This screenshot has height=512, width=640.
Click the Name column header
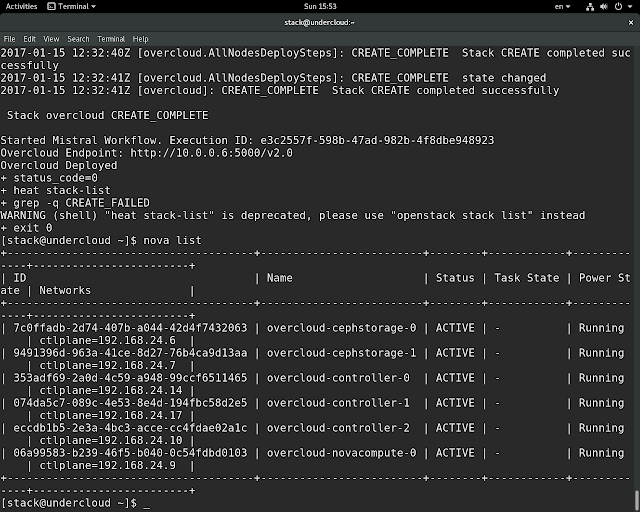(280, 278)
